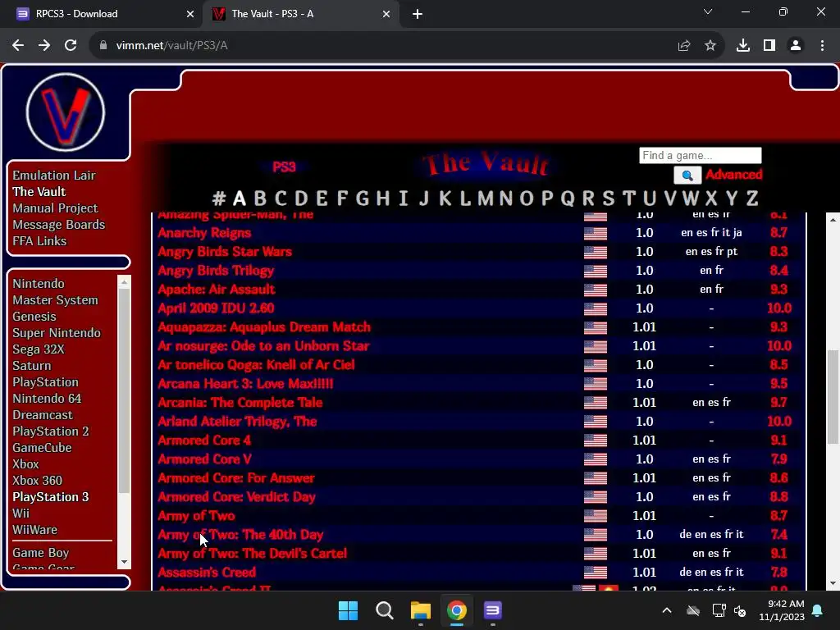Open the notification bell icon
Screen dimensions: 840x630
pos(818,610)
